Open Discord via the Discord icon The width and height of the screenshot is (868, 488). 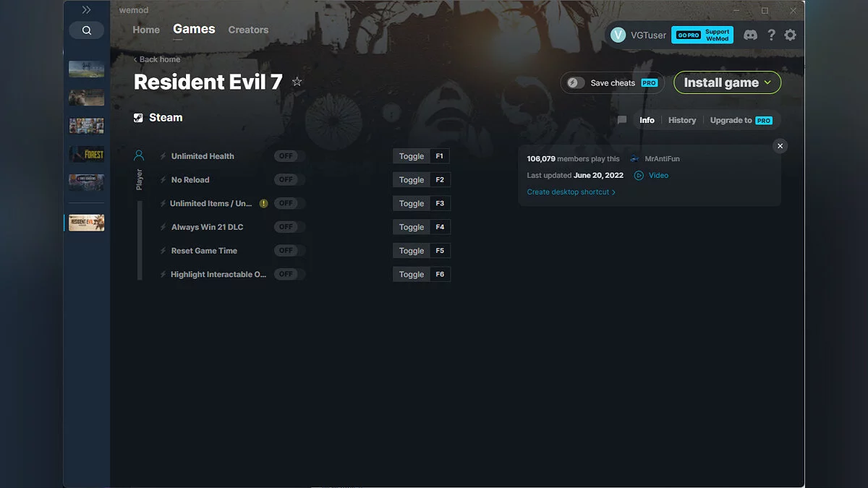[750, 35]
